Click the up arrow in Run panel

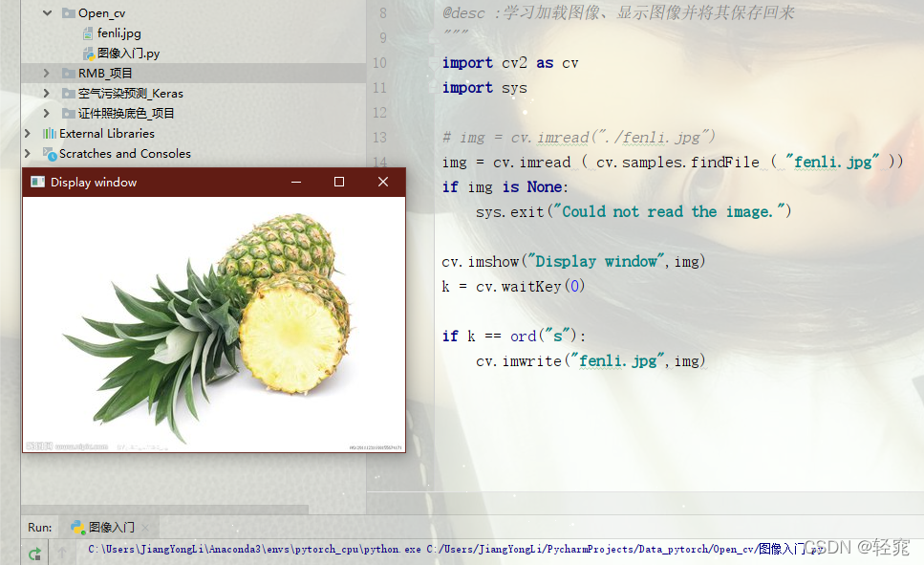[x=62, y=552]
